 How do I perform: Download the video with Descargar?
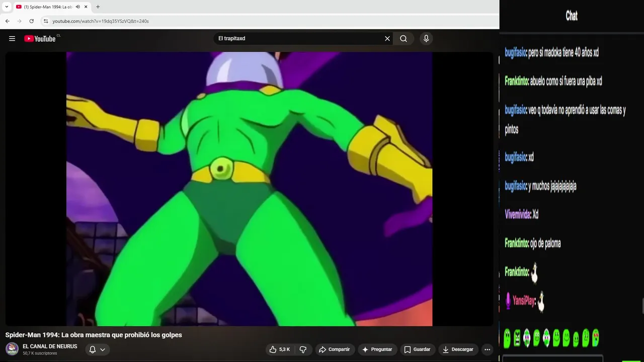[458, 349]
